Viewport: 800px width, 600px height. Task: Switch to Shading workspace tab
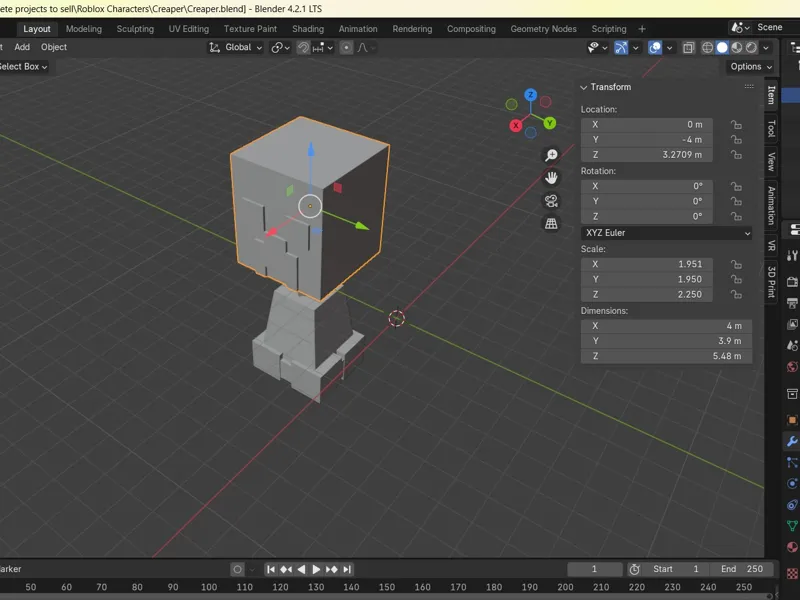pyautogui.click(x=308, y=29)
